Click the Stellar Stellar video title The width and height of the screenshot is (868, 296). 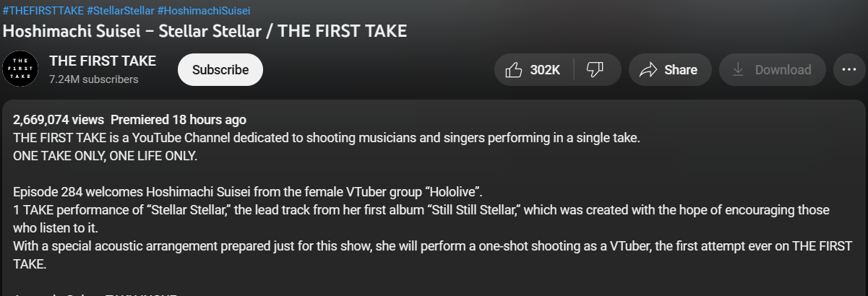pos(205,31)
